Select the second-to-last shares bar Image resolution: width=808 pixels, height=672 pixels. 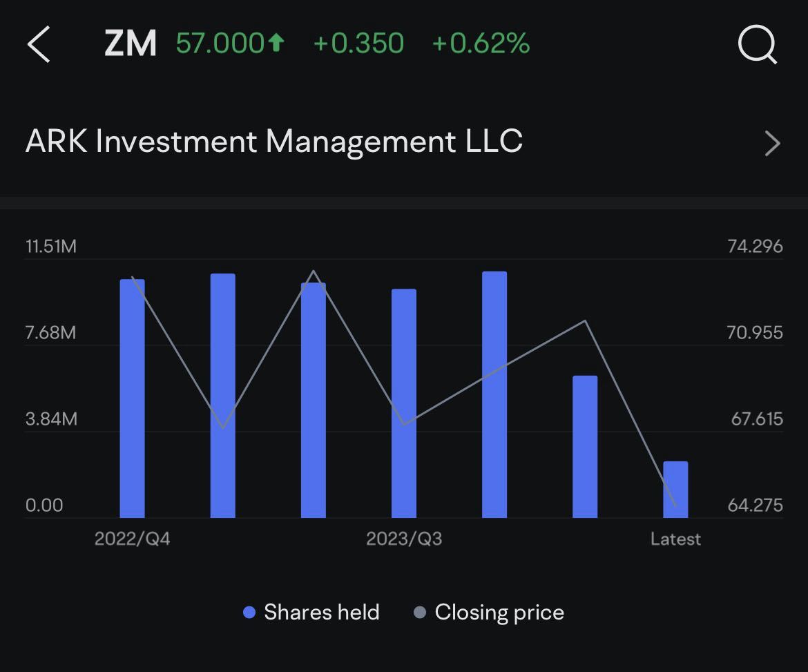coord(585,447)
